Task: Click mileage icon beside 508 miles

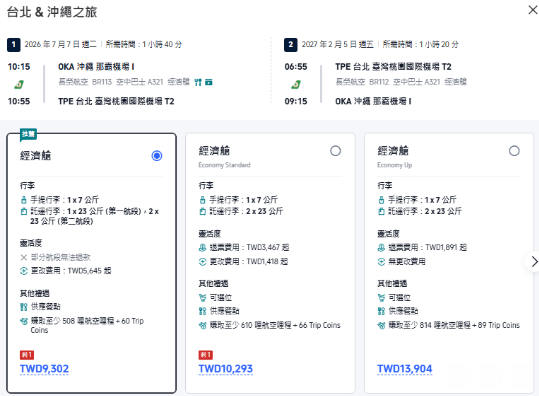Action: (x=24, y=321)
